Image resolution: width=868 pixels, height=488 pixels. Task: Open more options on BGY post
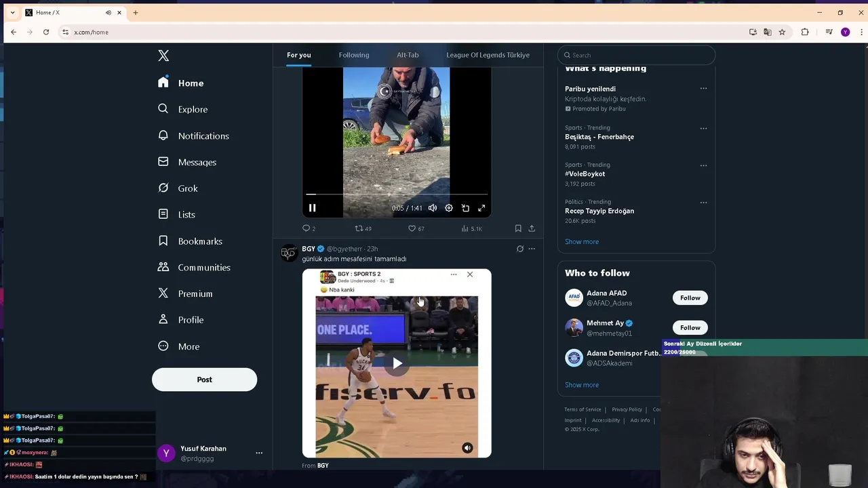[x=532, y=249]
